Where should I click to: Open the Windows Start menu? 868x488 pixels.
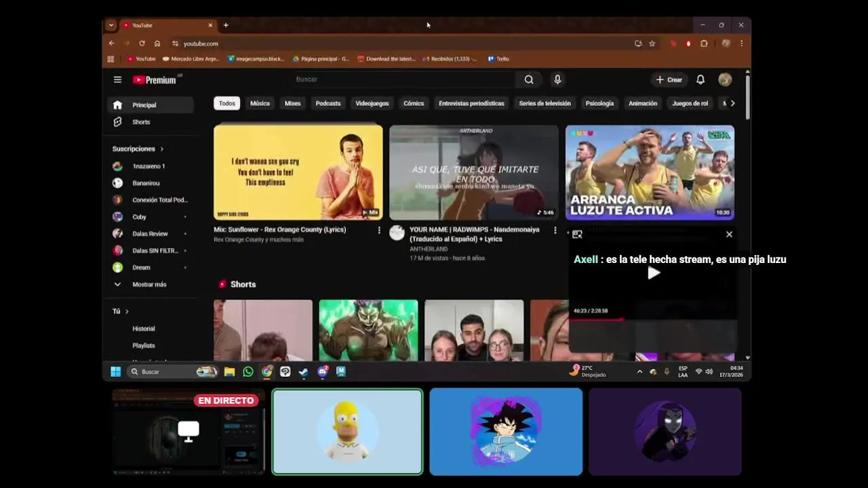[116, 371]
